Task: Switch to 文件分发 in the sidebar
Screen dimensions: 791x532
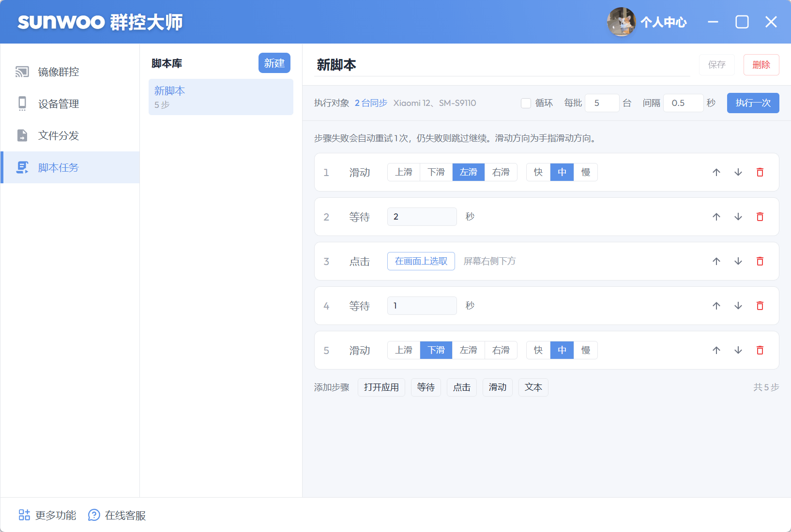Action: click(70, 136)
